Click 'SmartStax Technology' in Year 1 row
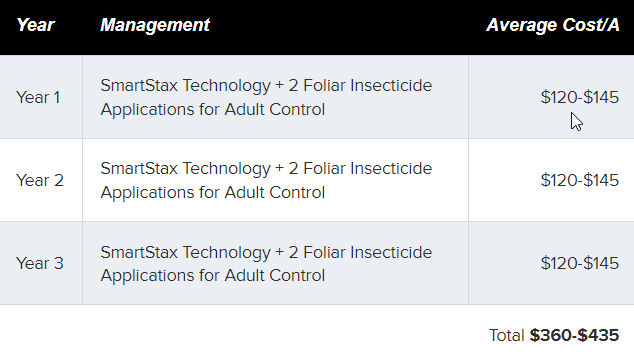634x360 pixels. pos(185,86)
